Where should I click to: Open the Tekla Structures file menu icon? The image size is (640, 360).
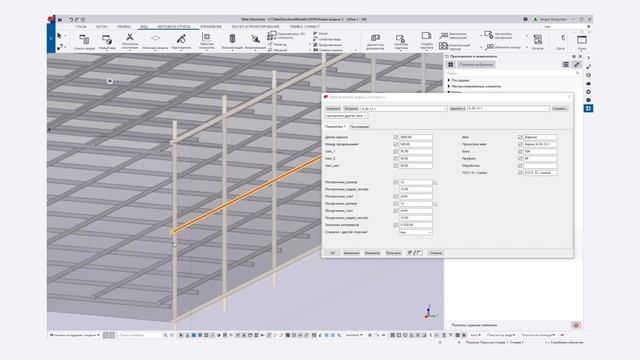(x=51, y=19)
